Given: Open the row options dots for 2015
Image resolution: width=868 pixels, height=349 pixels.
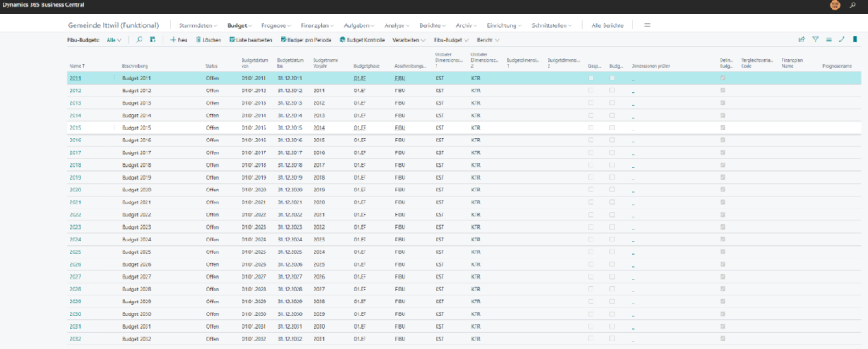Looking at the screenshot, I should [x=114, y=128].
